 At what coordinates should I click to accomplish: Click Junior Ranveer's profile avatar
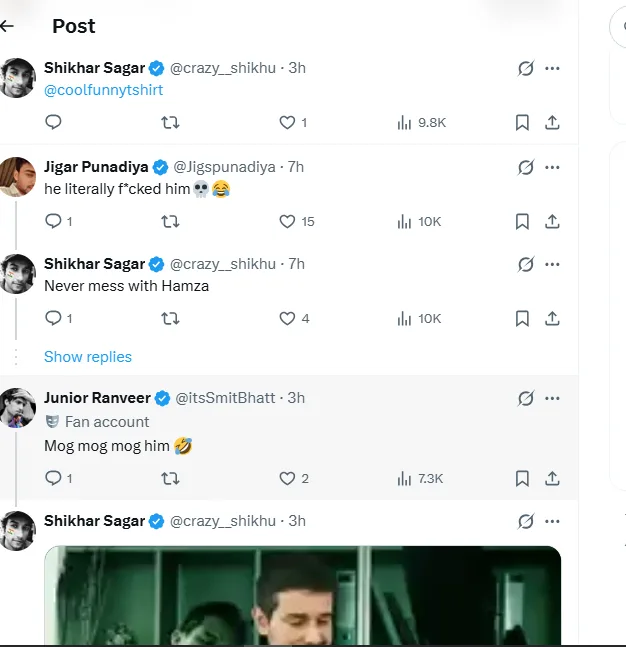pyautogui.click(x=18, y=408)
